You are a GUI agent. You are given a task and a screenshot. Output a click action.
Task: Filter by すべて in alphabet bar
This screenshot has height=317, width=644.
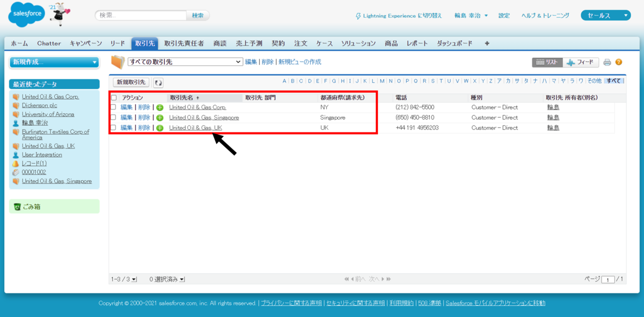click(x=613, y=81)
